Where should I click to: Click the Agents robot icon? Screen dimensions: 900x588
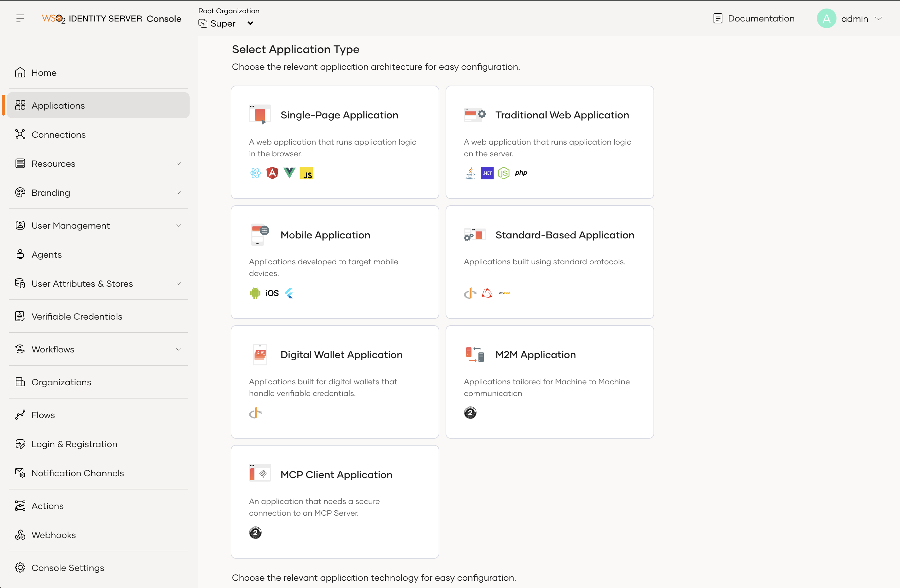point(20,254)
